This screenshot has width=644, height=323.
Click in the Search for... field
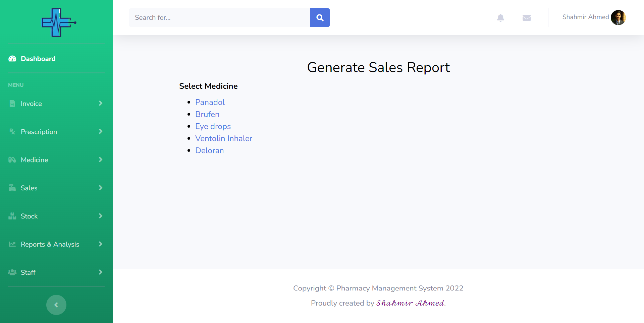[x=219, y=18]
